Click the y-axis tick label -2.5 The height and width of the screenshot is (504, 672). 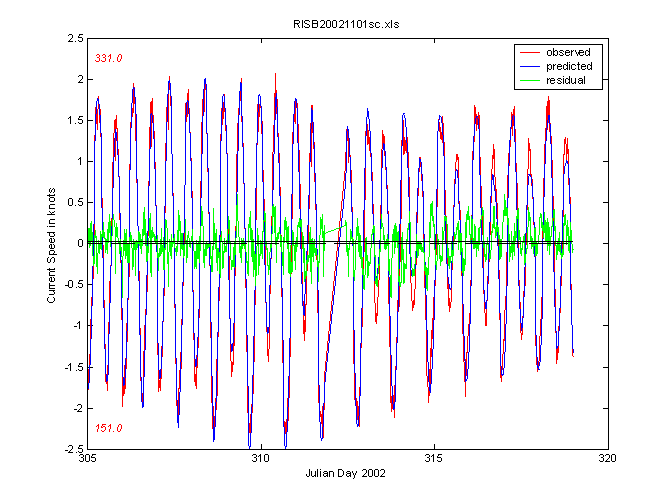[71, 448]
